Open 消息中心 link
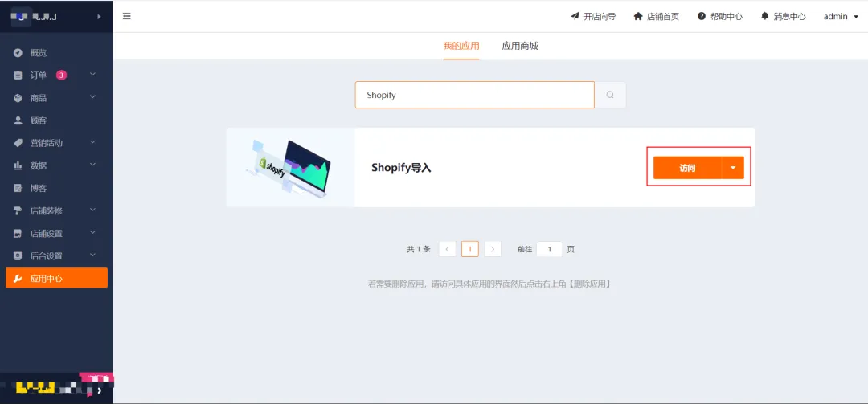The image size is (868, 404). [x=783, y=17]
